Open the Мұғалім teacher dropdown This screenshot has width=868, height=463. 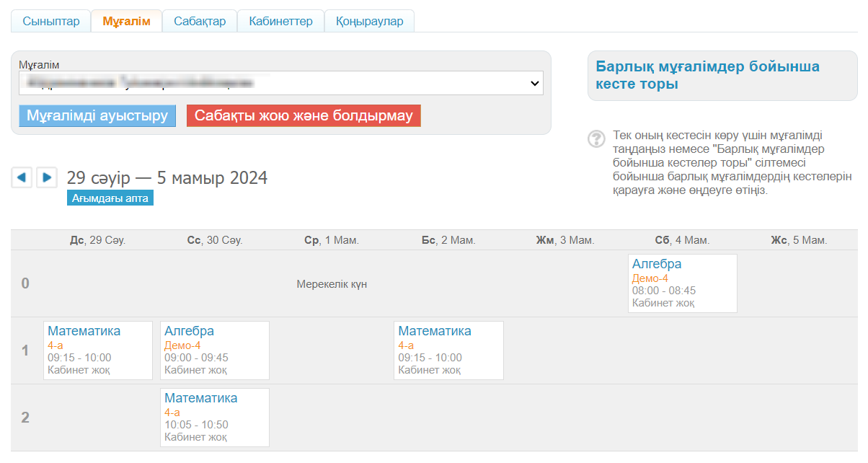(280, 83)
